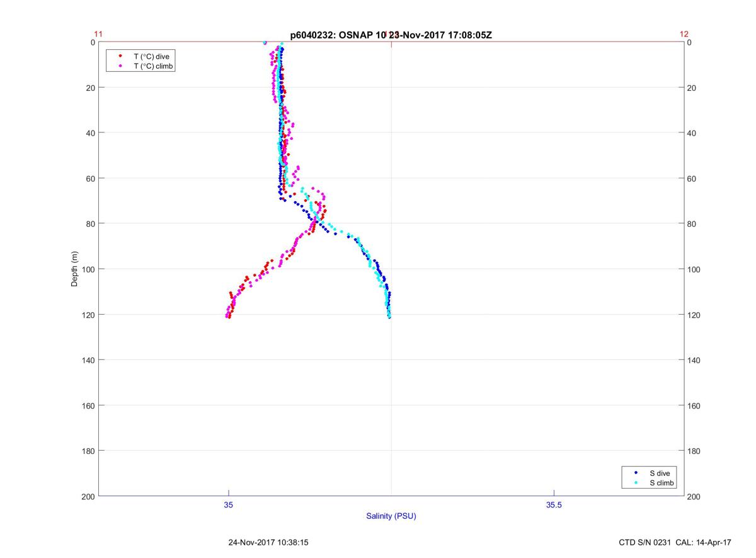This screenshot has height=558, width=756.
Task: Click the '35' salinity tick label
Action: click(229, 504)
